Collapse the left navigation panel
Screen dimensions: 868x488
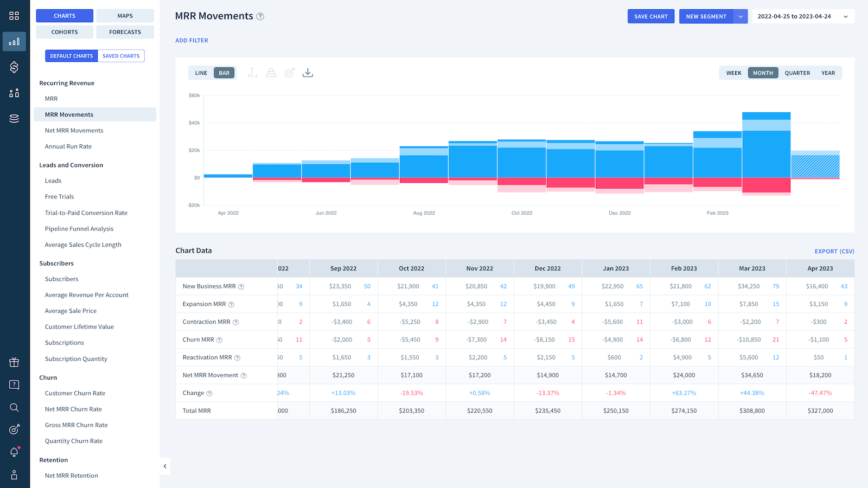click(165, 466)
